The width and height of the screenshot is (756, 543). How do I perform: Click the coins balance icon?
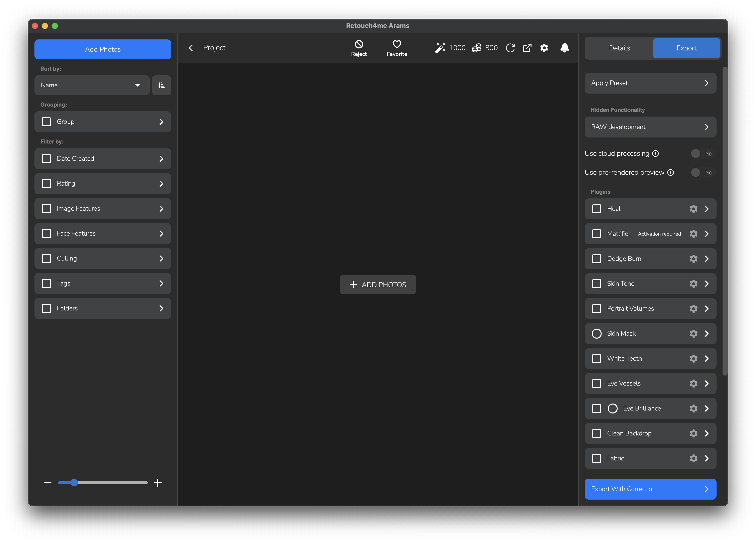click(x=477, y=48)
